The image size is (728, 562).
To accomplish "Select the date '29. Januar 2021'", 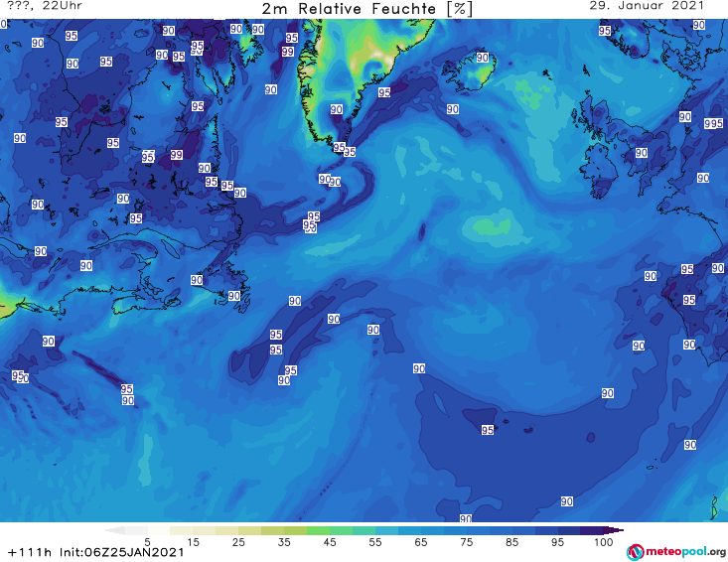I will pyautogui.click(x=647, y=6).
